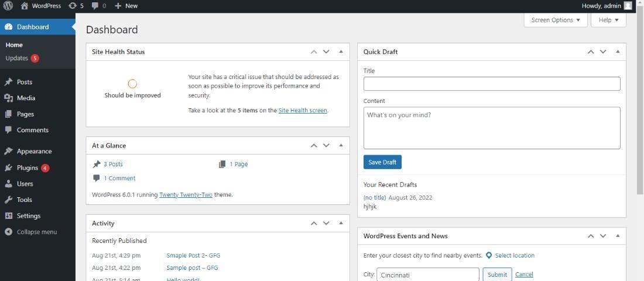
Task: Click the admin user avatar
Action: click(628, 6)
